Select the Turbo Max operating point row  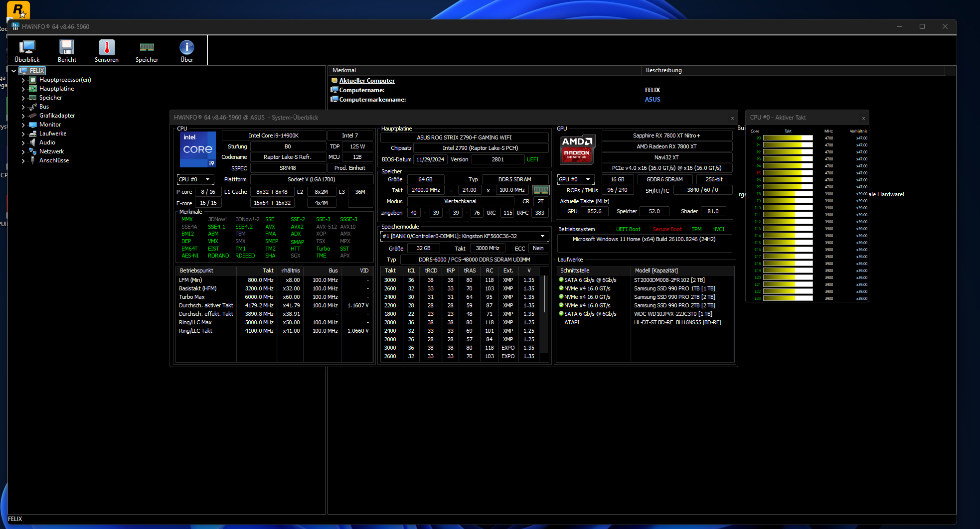click(x=274, y=297)
